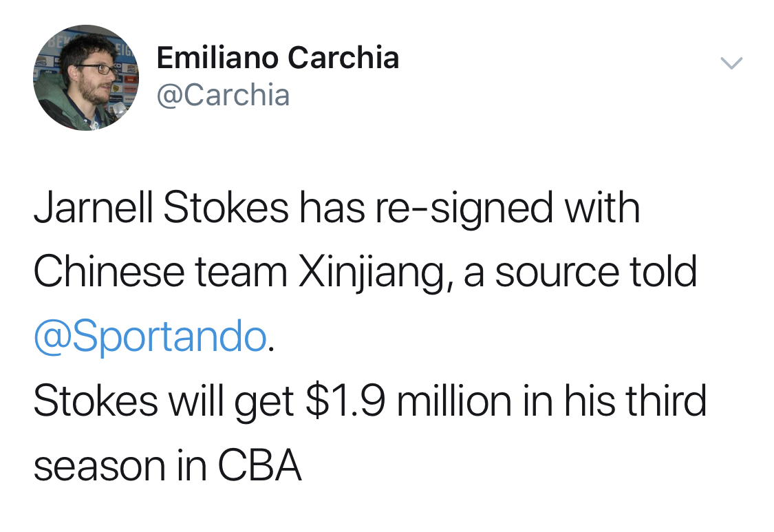
Task: Expand the tweet options chevron
Action: point(731,63)
